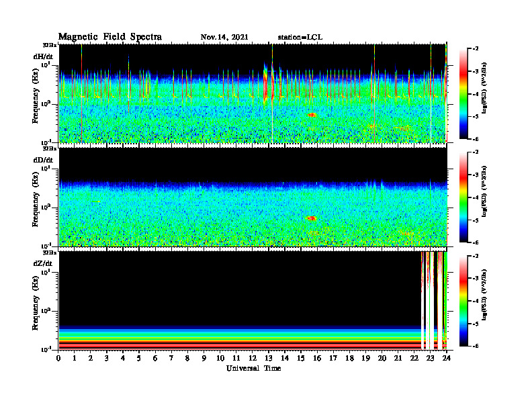Viewport: 532px width, 411px height.
Task: Click hour 24 on the time axis
Action: point(447,358)
